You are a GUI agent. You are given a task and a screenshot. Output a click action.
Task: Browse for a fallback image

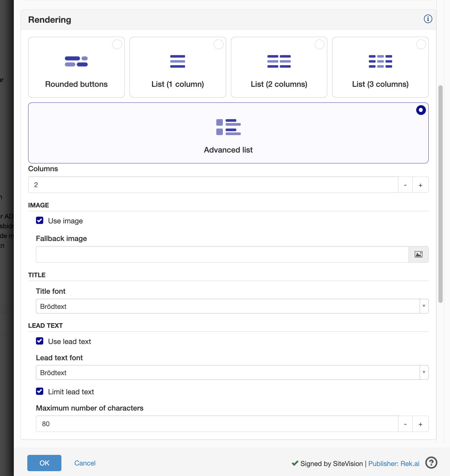418,254
